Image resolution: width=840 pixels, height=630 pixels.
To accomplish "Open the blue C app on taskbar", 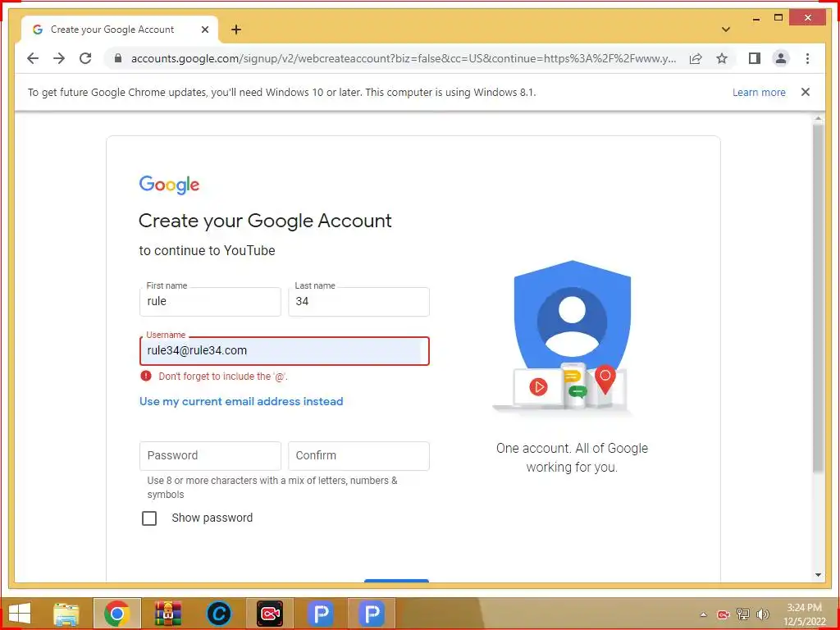I will (218, 614).
